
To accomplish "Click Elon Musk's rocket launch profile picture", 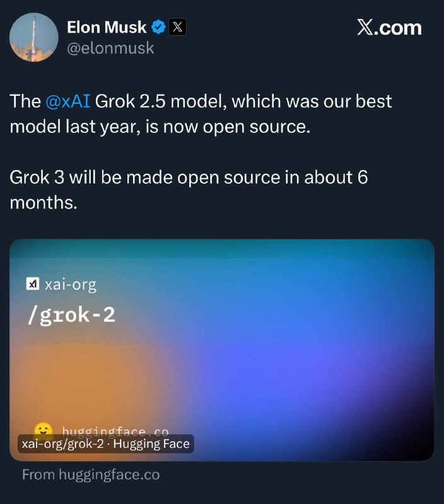I will tap(33, 37).
